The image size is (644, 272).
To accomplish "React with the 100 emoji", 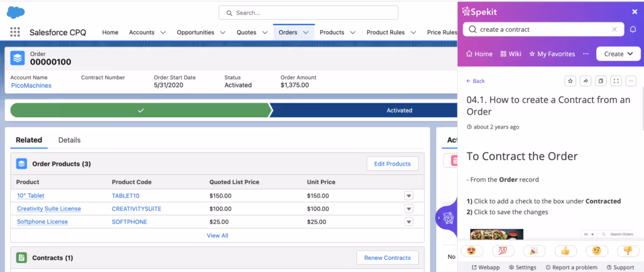I will pyautogui.click(x=503, y=251).
